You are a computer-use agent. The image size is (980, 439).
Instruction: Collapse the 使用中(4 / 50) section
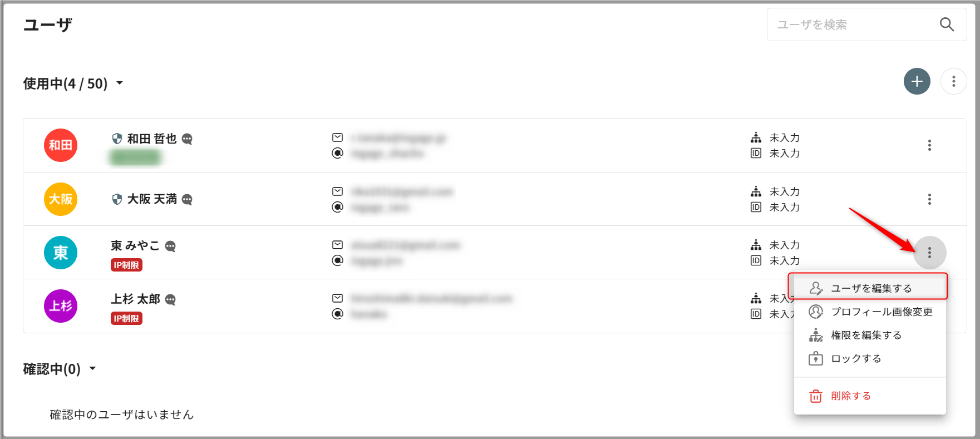coord(119,83)
